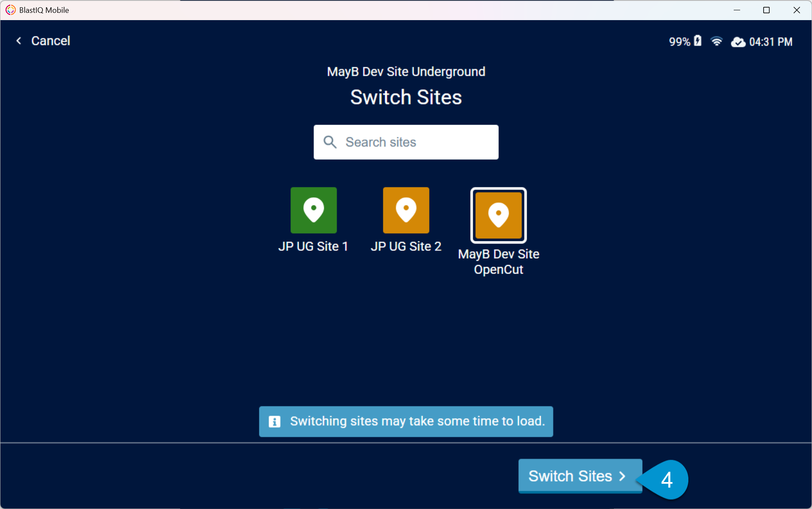Image resolution: width=812 pixels, height=509 pixels.
Task: Click the 99% battery percentage
Action: [x=679, y=42]
